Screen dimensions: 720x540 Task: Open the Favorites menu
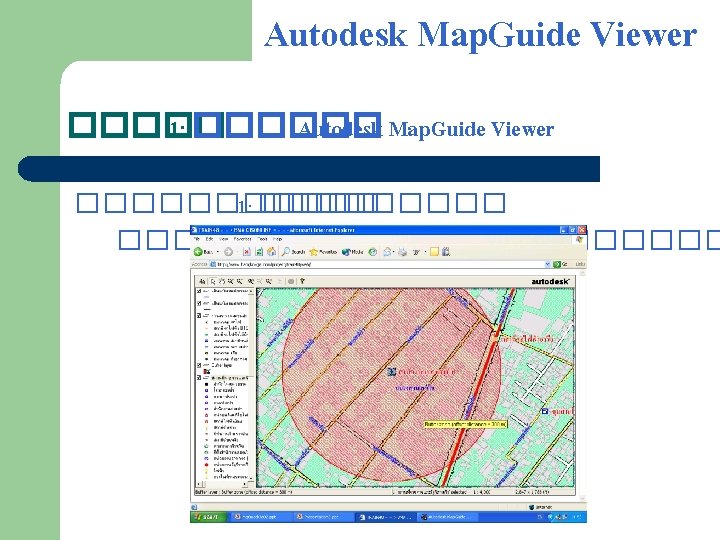click(243, 239)
